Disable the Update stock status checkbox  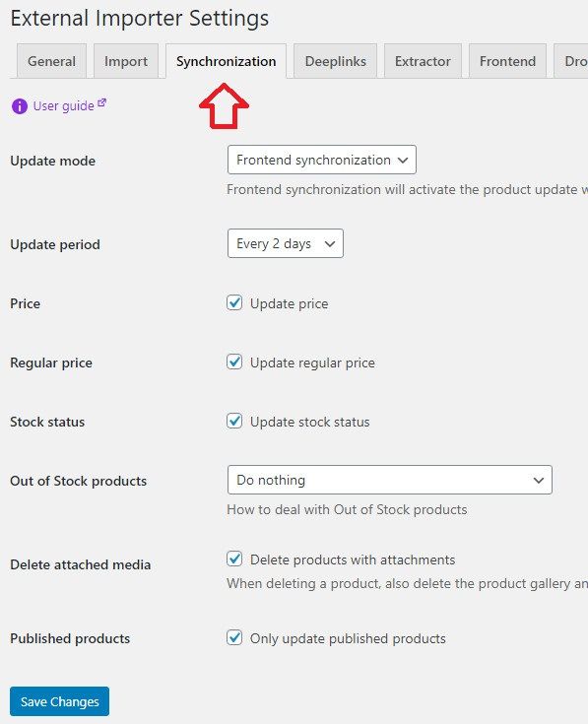[x=234, y=422]
